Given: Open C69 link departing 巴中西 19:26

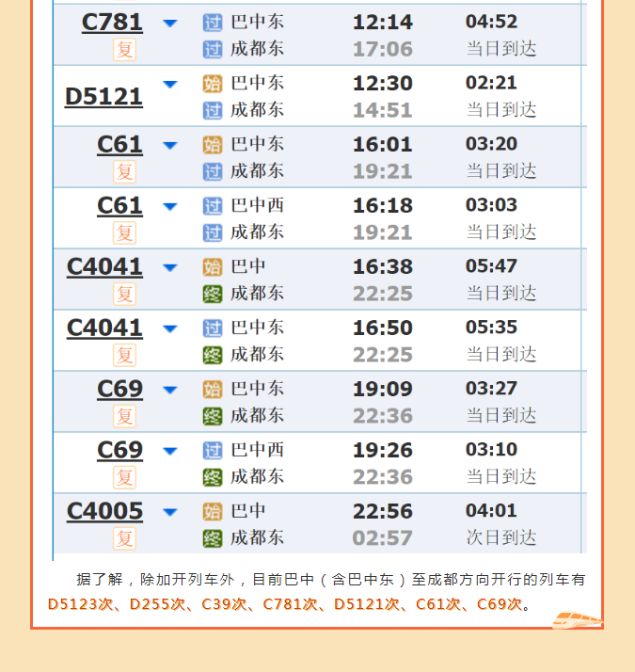Looking at the screenshot, I should coord(119,450).
